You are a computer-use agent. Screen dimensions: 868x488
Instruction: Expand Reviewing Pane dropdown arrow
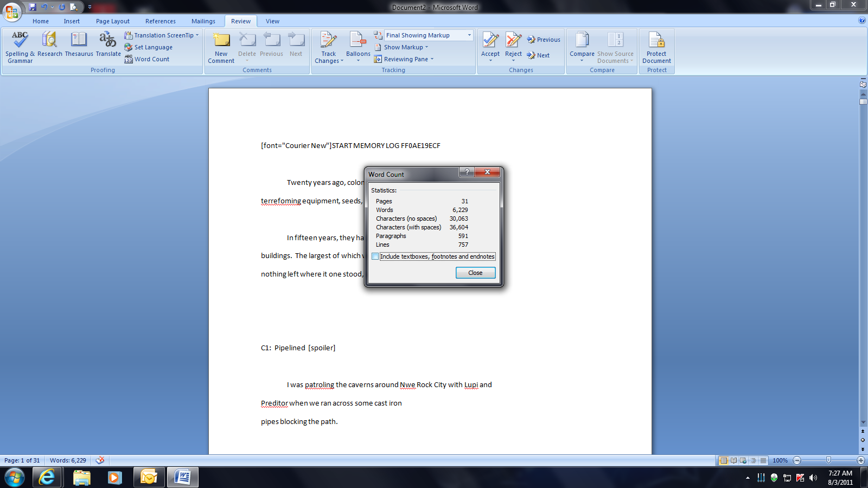coord(432,59)
